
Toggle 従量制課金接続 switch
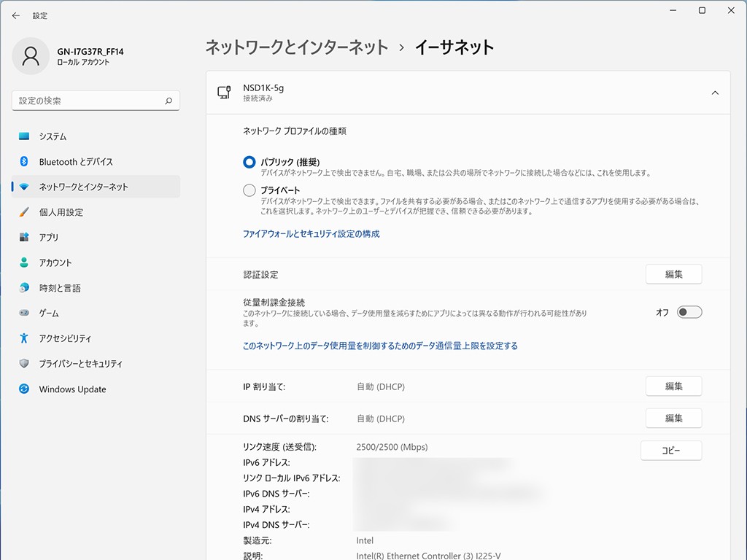(x=689, y=312)
